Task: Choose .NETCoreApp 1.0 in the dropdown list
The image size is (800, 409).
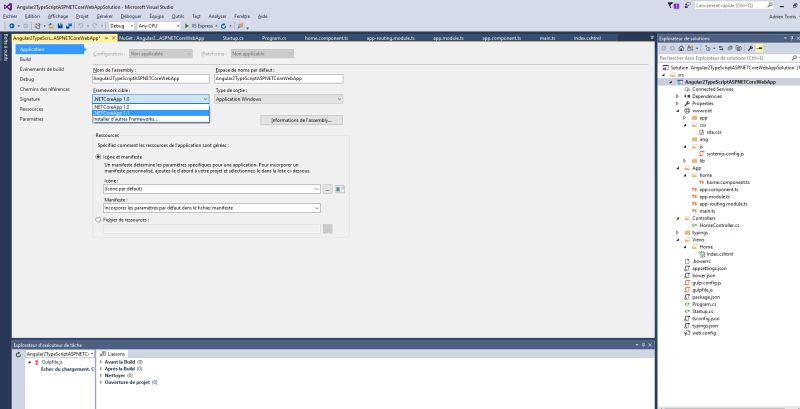Action: tap(151, 107)
